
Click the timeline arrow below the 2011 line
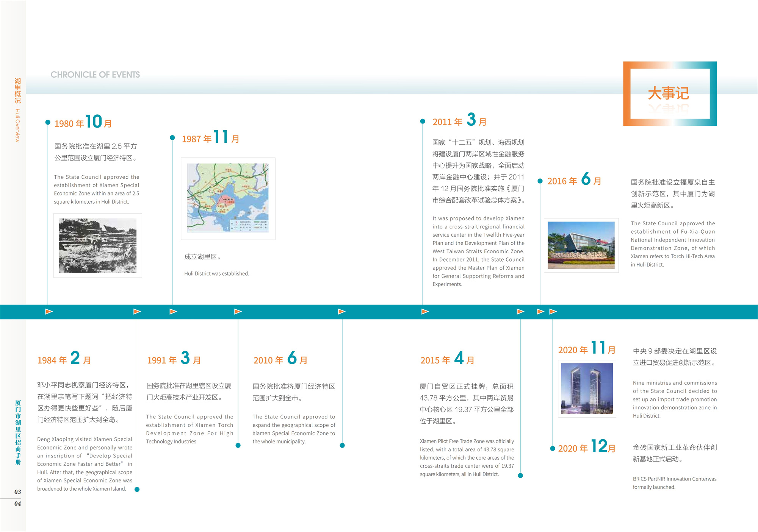click(425, 312)
